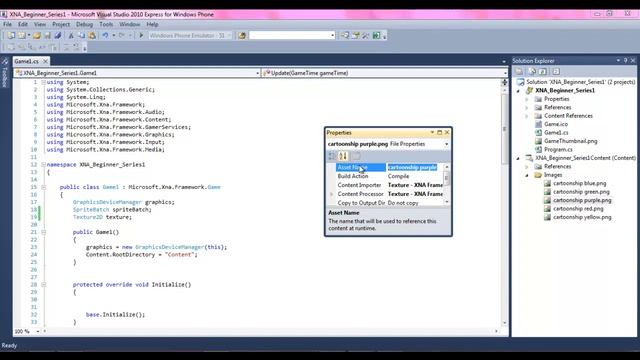The height and width of the screenshot is (360, 640).
Task: Select cartoonship green.png in Solution Explorer
Action: point(581,192)
